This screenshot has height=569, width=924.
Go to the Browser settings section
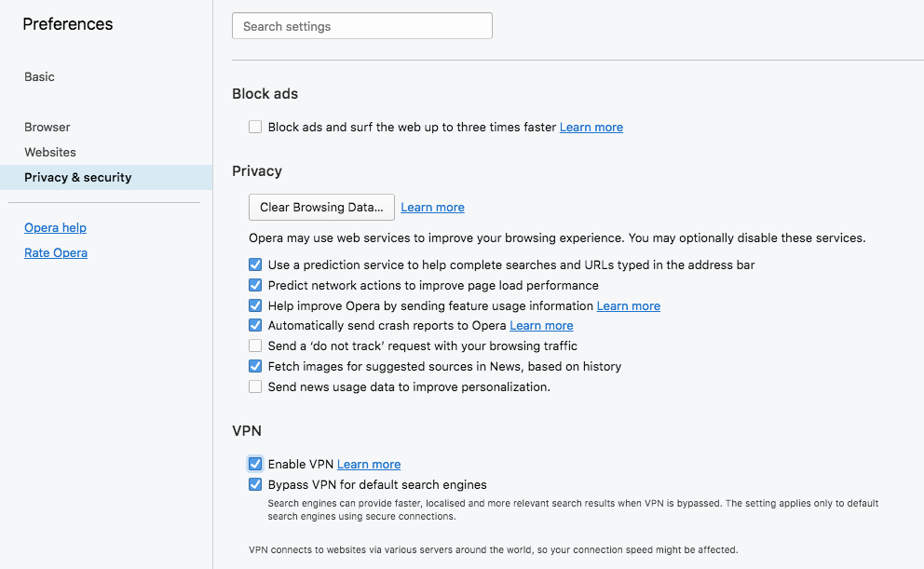pos(48,128)
